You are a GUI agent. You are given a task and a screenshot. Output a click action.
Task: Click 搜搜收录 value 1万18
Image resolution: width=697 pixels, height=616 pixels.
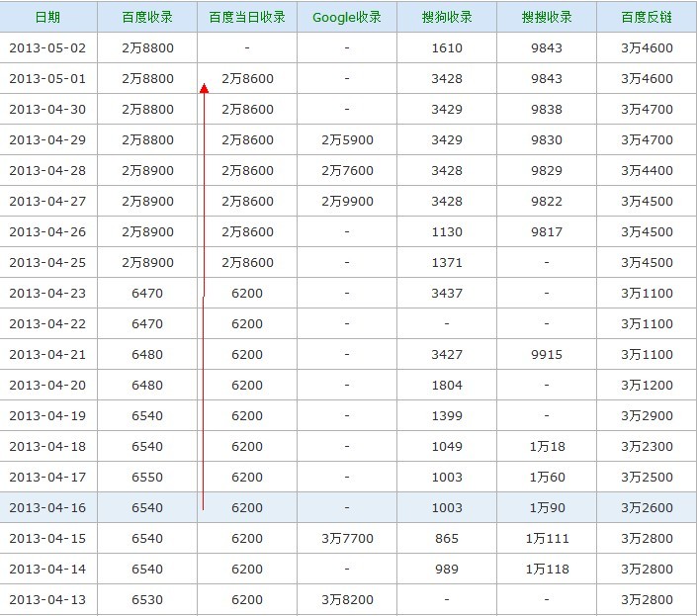[x=547, y=446]
